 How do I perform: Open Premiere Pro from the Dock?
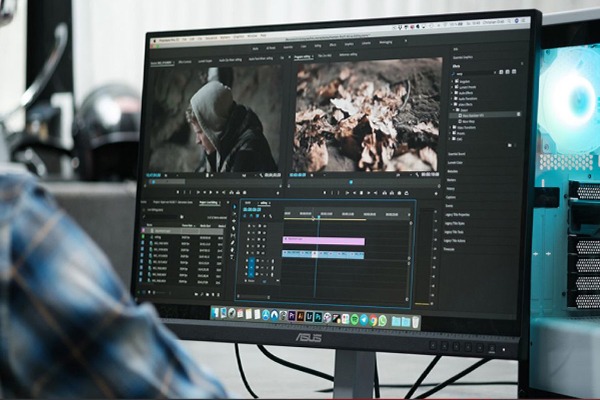pyautogui.click(x=292, y=316)
